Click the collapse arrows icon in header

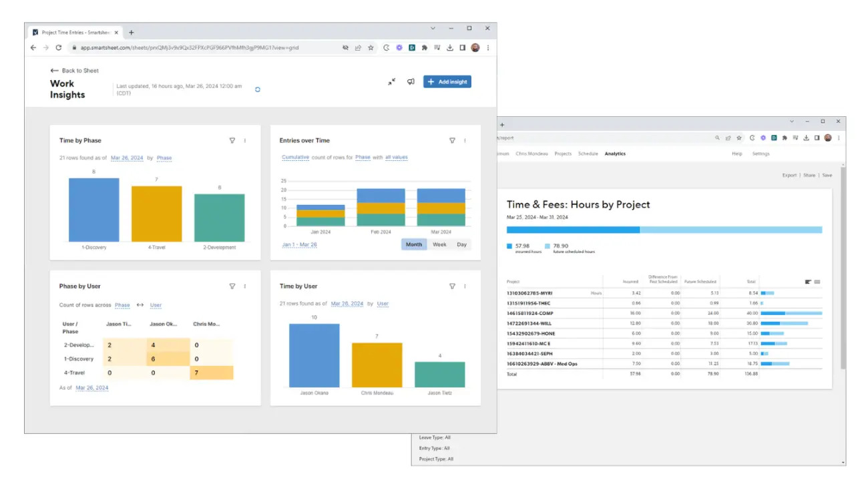[392, 81]
